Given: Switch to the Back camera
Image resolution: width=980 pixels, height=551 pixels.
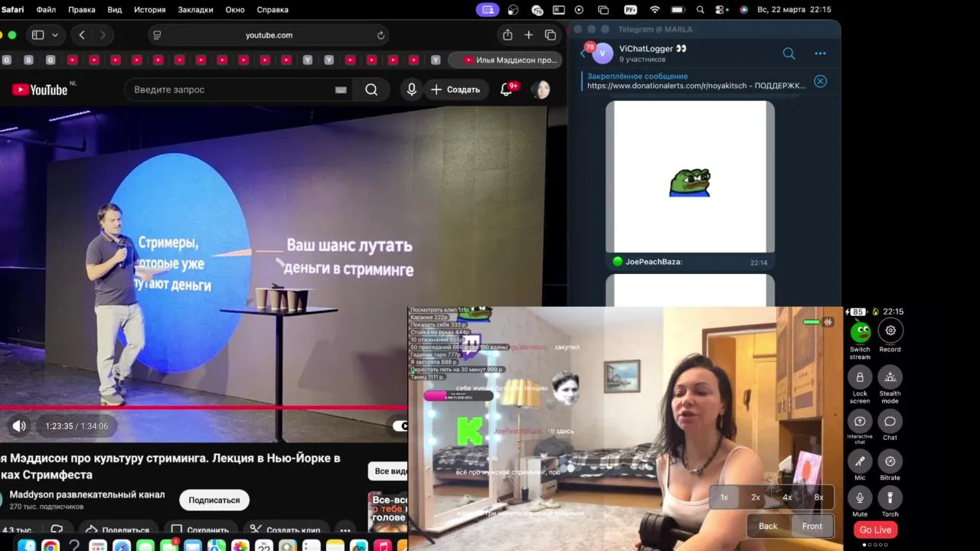Looking at the screenshot, I should point(768,526).
